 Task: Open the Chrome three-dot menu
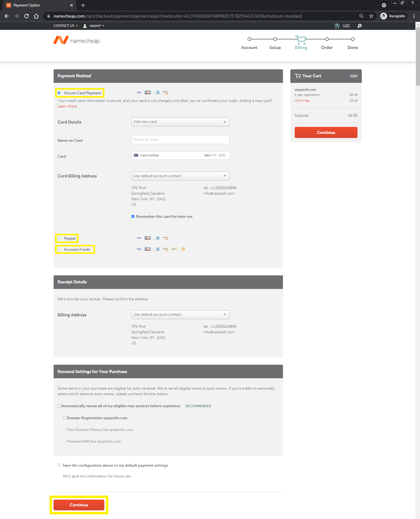pos(414,16)
